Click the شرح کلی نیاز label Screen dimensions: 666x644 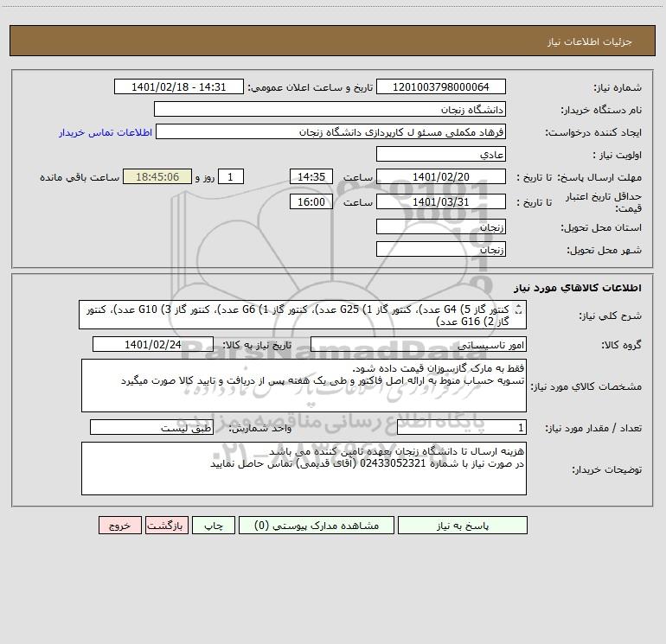tap(611, 316)
